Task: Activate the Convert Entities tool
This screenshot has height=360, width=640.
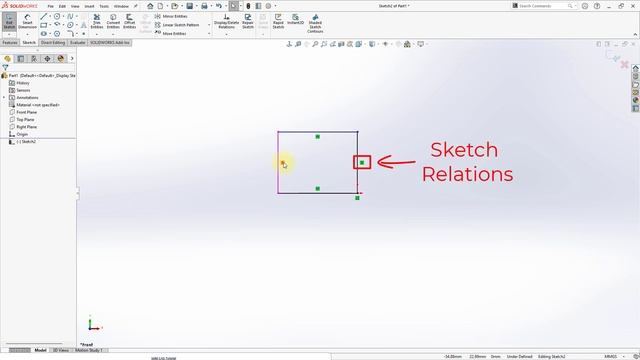Action: pyautogui.click(x=113, y=22)
